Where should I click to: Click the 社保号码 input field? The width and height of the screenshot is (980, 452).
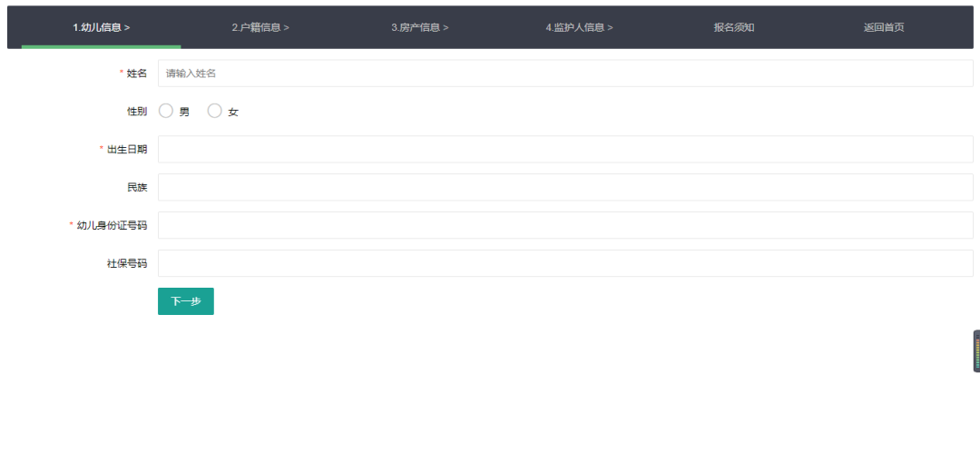(565, 263)
